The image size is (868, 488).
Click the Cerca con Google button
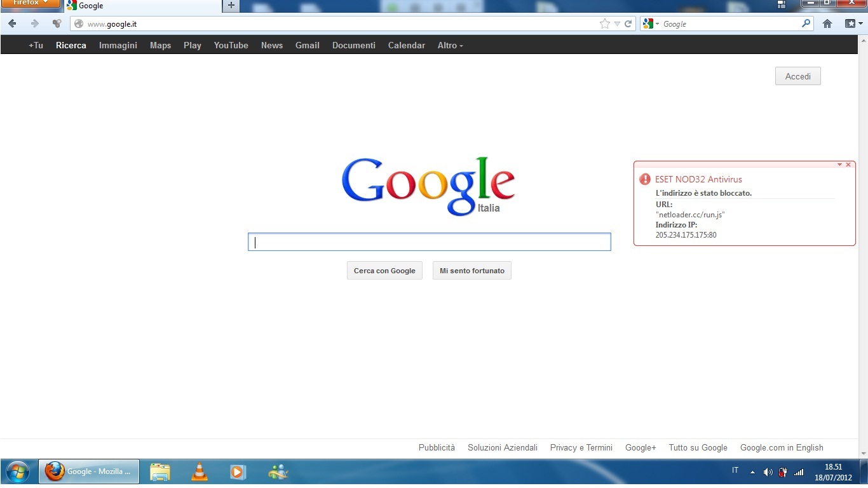pyautogui.click(x=384, y=271)
